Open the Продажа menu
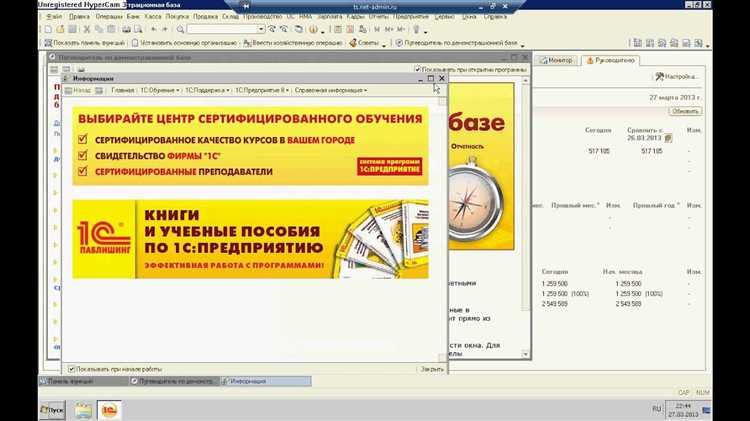The height and width of the screenshot is (421, 750). tap(206, 16)
